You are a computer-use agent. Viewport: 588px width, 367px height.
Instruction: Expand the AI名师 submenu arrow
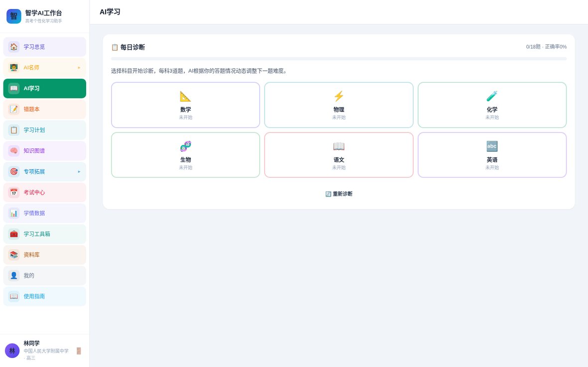(x=79, y=68)
